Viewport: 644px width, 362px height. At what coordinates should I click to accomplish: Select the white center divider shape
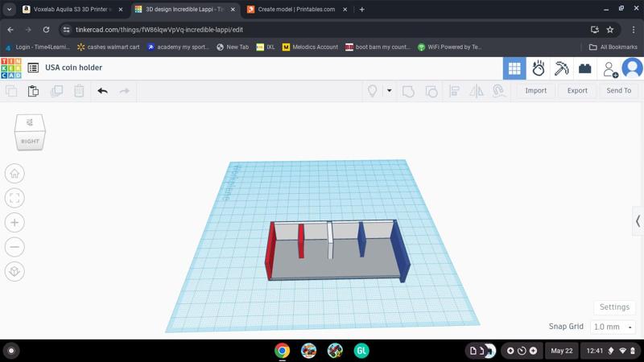point(330,241)
